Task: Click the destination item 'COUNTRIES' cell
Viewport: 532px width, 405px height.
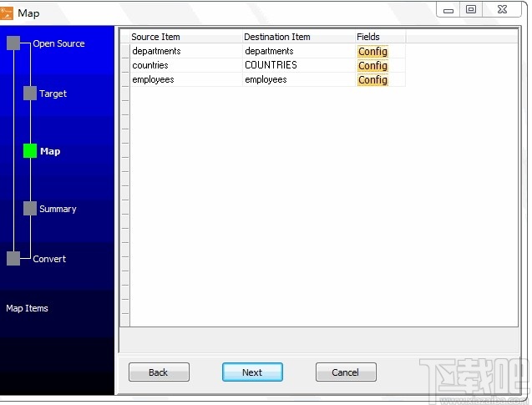Action: pyautogui.click(x=299, y=65)
